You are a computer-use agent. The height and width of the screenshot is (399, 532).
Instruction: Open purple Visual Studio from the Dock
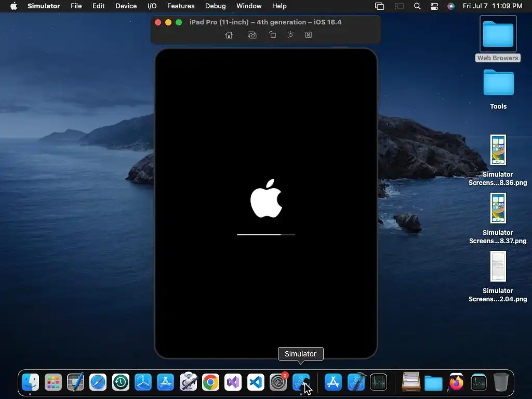(x=233, y=382)
